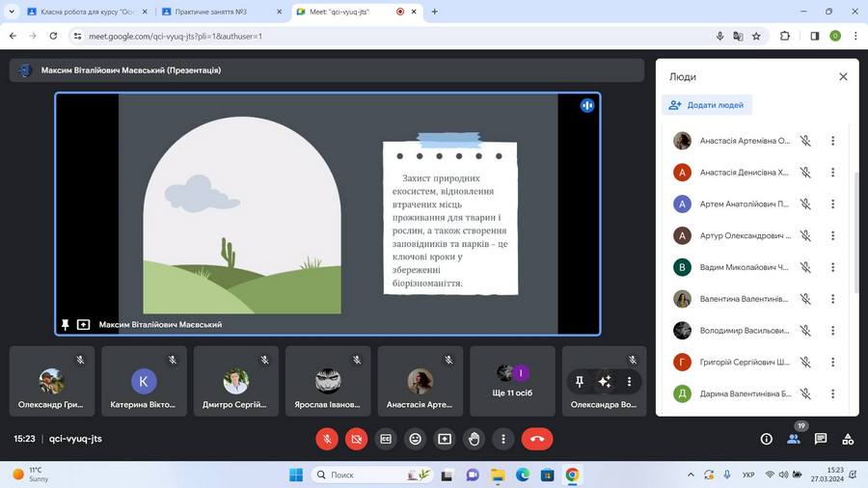Image resolution: width=868 pixels, height=488 pixels.
Task: Close the Люди panel
Action: pyautogui.click(x=843, y=76)
